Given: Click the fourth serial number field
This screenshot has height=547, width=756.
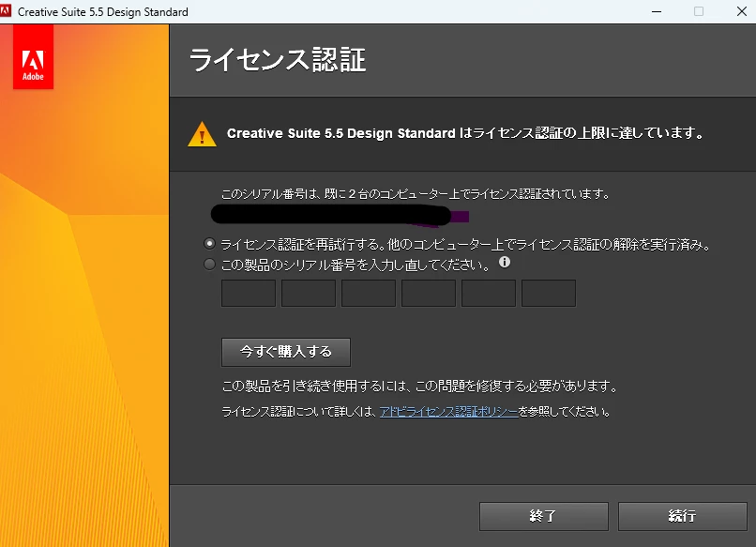Looking at the screenshot, I should pos(429,293).
